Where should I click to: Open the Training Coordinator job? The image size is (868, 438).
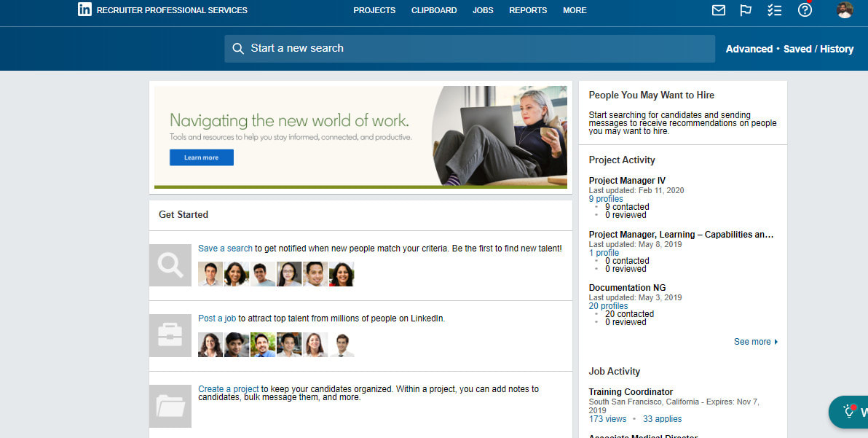click(x=631, y=392)
